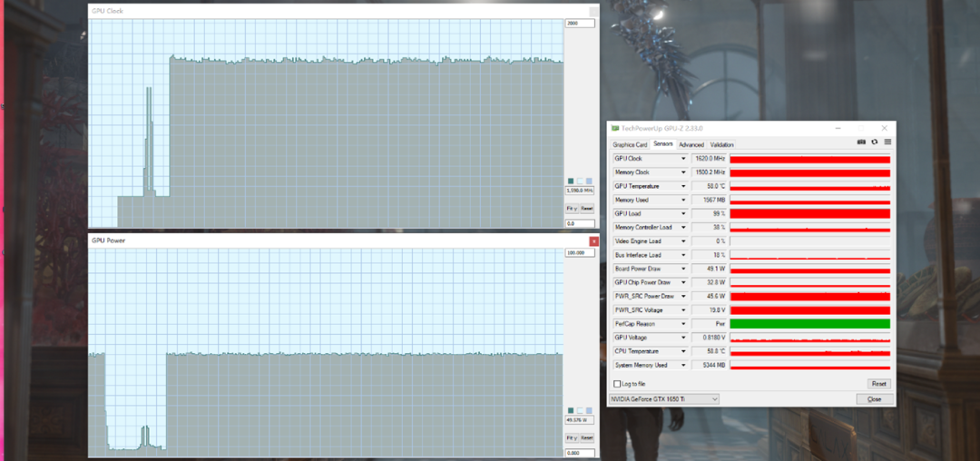
Task: Click the Pwr PerfCap Reason value
Action: (710, 324)
